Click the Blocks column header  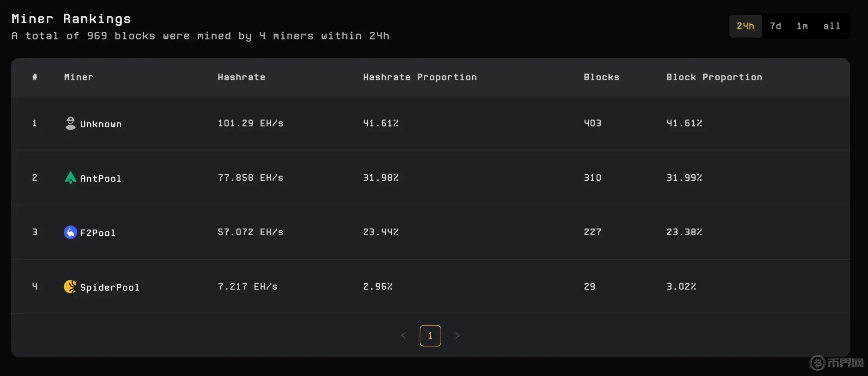601,77
